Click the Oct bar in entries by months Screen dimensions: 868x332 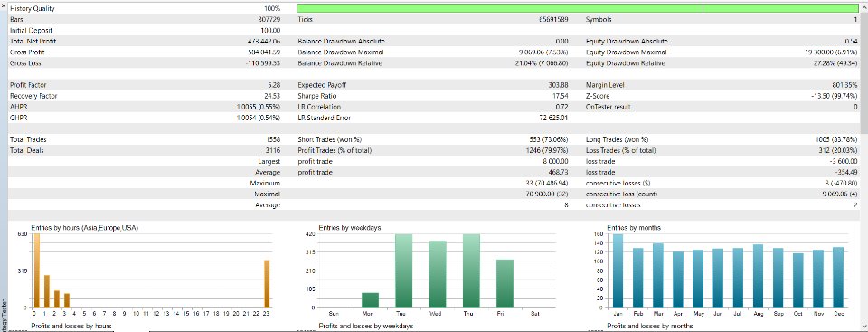(797, 280)
